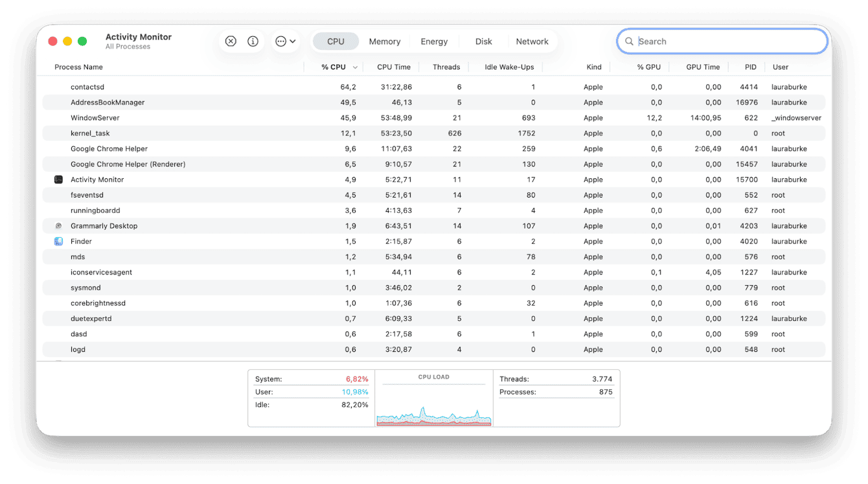868x484 pixels.
Task: Click the sort chevron on the % CPU column
Action: pyautogui.click(x=354, y=67)
